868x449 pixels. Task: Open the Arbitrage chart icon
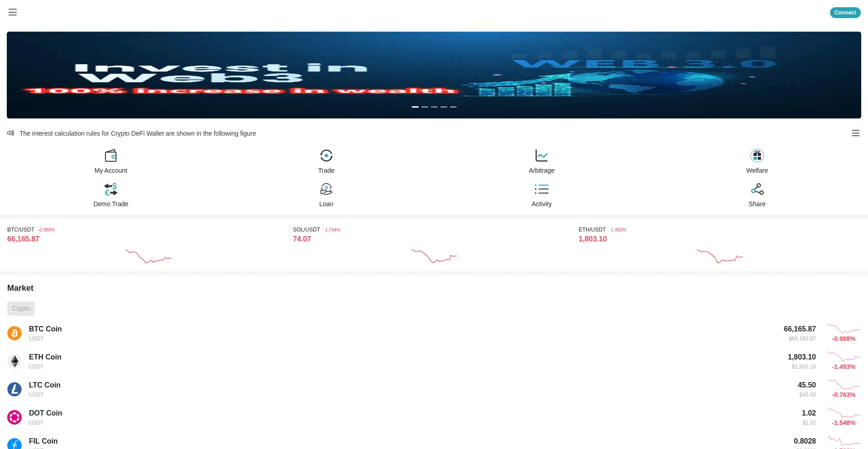[x=542, y=156]
